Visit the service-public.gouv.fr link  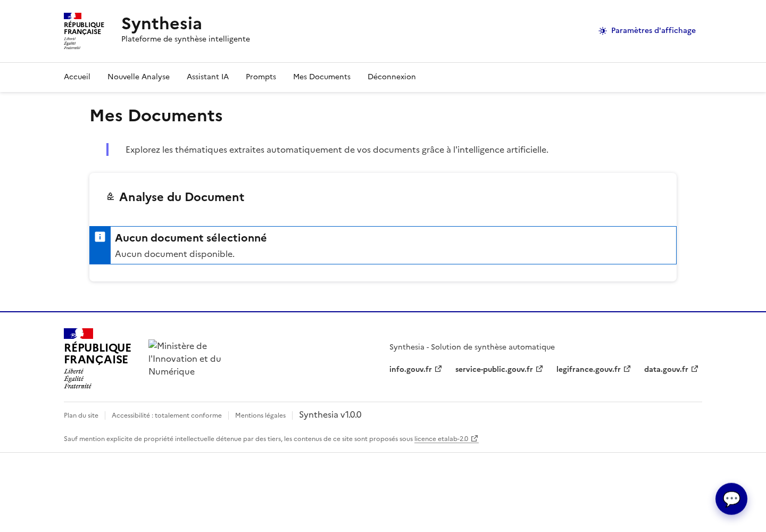point(499,369)
